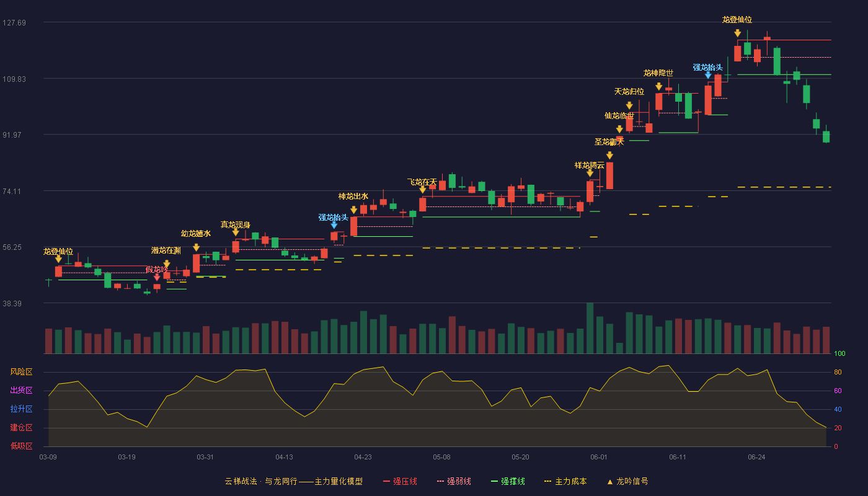
Task: Click the 04-13 date label
Action: tap(284, 457)
